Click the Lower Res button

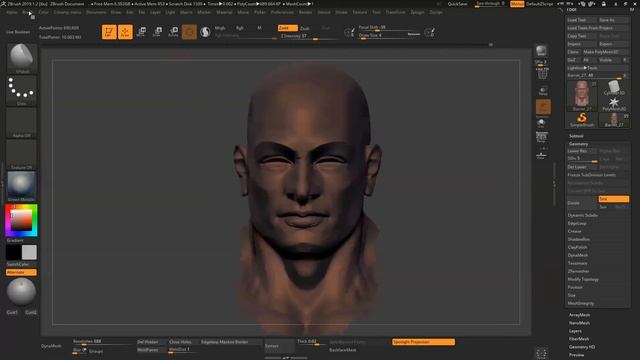(582, 151)
